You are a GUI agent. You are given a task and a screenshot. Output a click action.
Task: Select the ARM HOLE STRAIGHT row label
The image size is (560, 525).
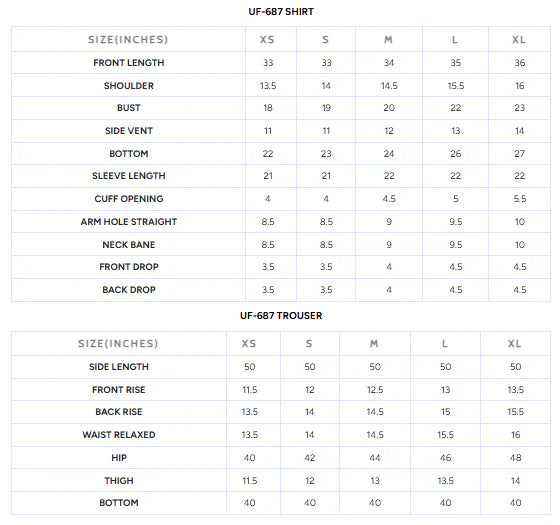pos(129,222)
